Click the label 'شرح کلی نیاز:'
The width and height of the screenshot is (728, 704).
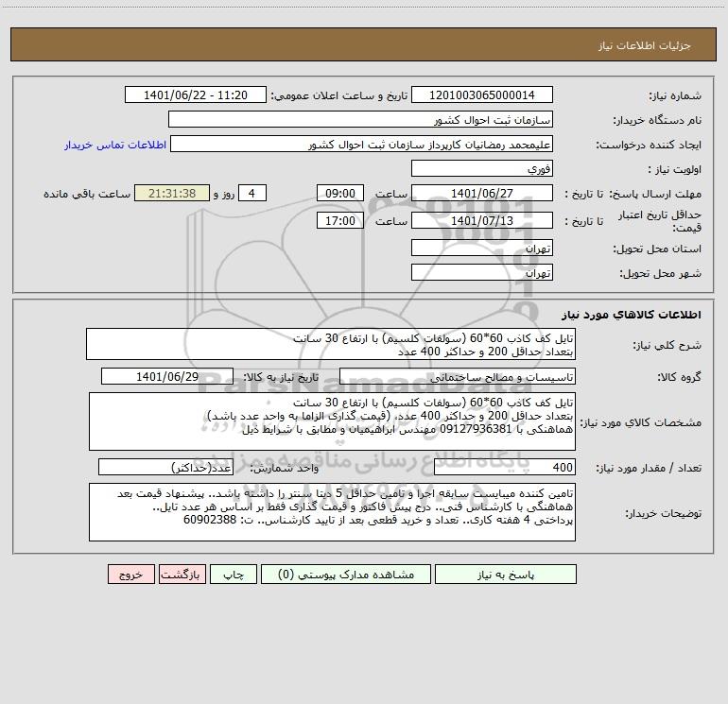(667, 345)
